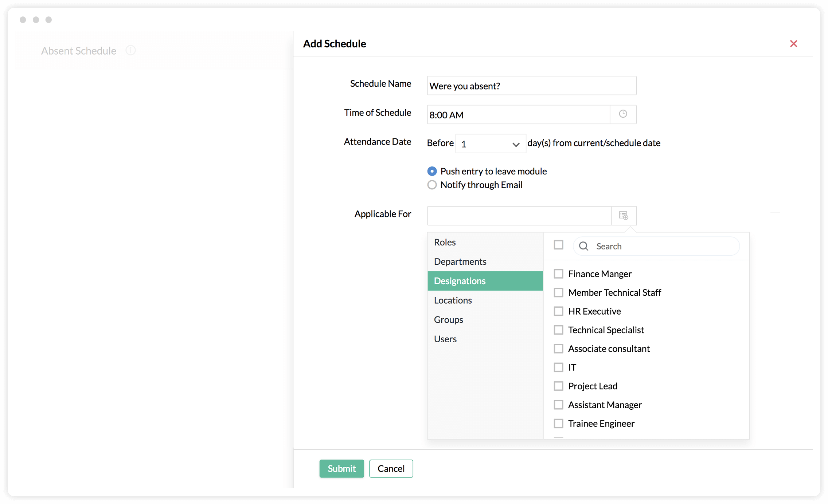Click the info icon beside Absent Schedule

tap(131, 50)
